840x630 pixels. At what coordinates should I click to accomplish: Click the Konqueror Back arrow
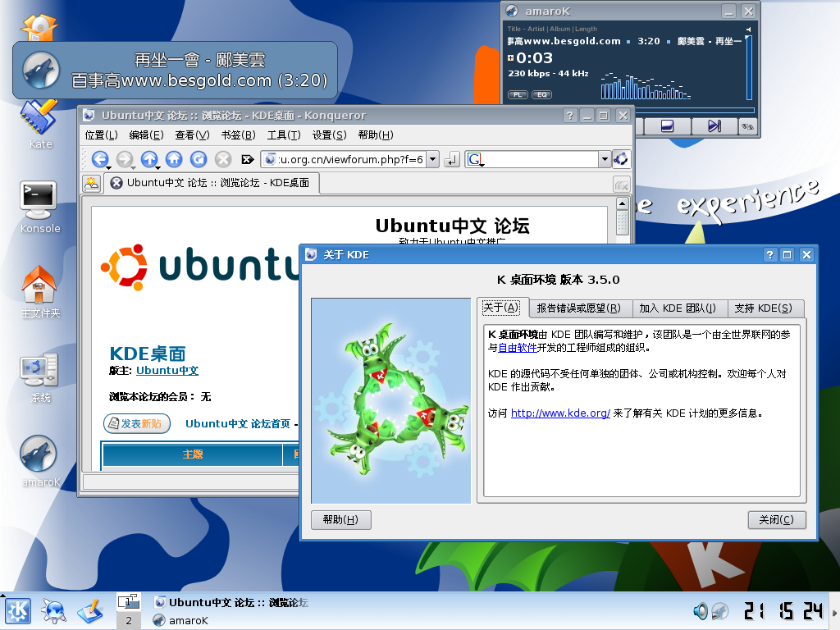point(99,159)
